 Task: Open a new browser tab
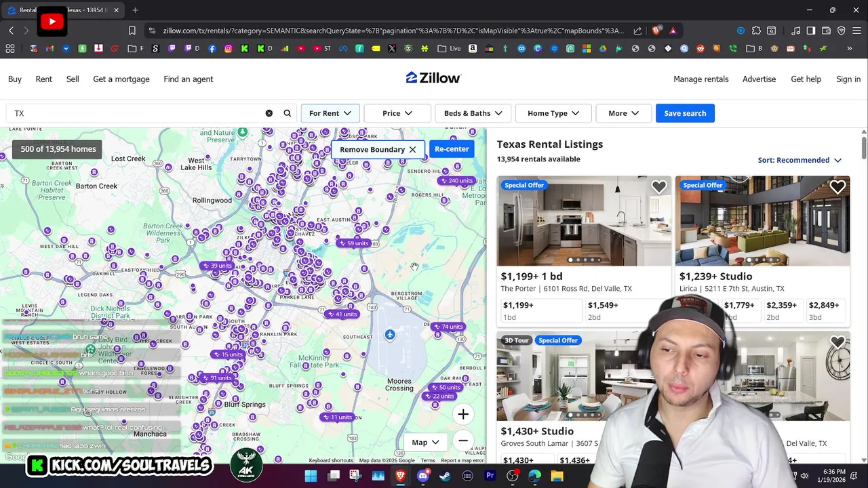point(135,10)
